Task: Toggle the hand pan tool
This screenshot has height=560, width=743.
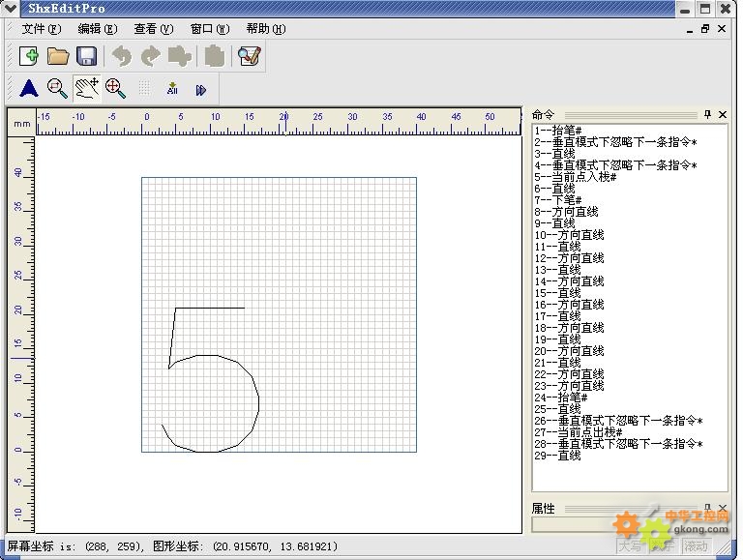Action: [x=87, y=88]
